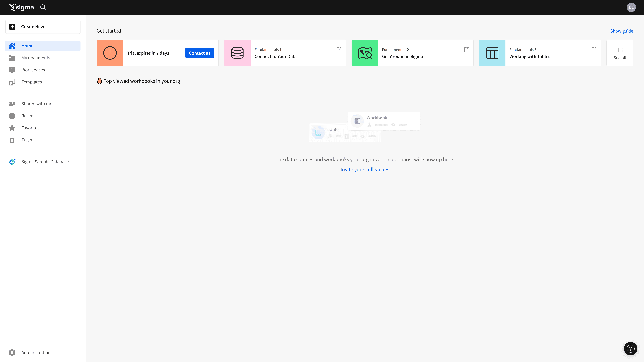Click the Fundamentals 1 label
644x362 pixels.
pos(268,50)
